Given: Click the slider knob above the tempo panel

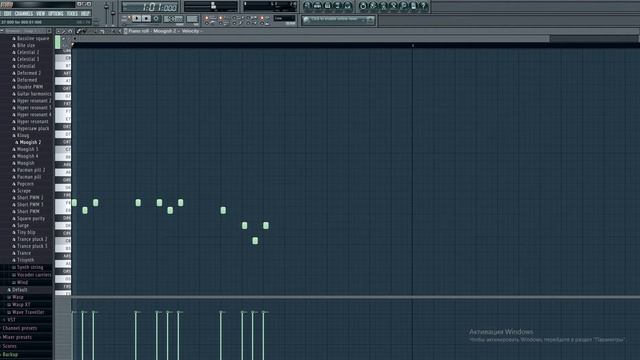Looking at the screenshot, I should point(213,5).
